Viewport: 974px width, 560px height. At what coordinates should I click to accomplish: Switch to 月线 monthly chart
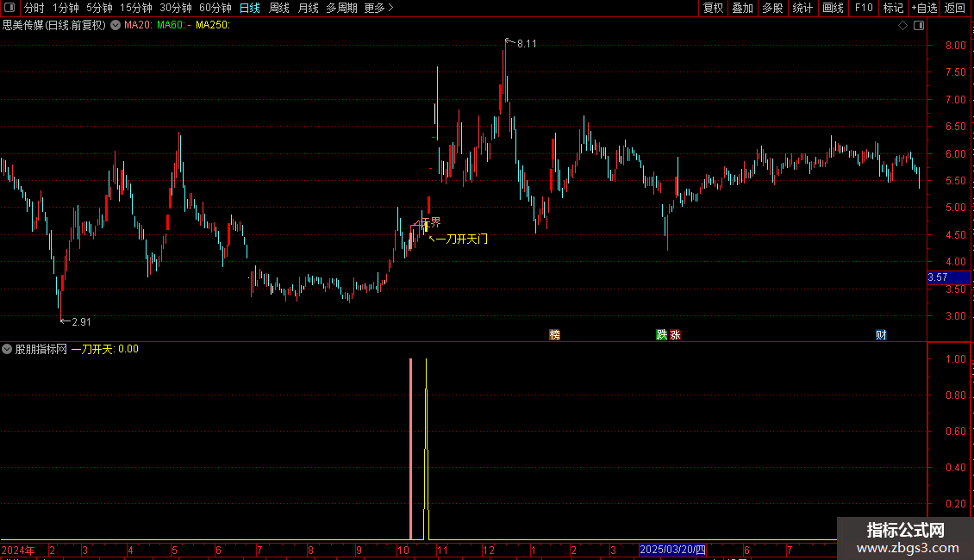pyautogui.click(x=308, y=8)
